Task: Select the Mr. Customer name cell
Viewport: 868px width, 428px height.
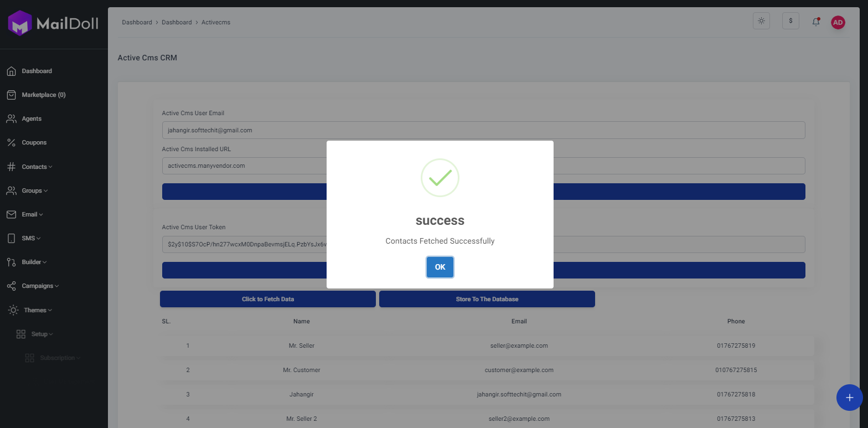Action: point(302,370)
